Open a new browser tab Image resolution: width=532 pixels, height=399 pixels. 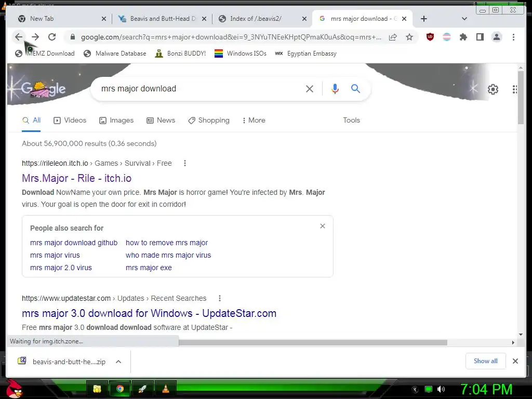[424, 19]
